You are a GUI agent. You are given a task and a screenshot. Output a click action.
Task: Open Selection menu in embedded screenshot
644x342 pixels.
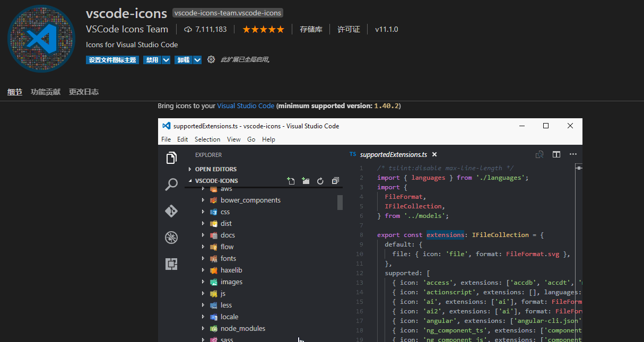(207, 139)
